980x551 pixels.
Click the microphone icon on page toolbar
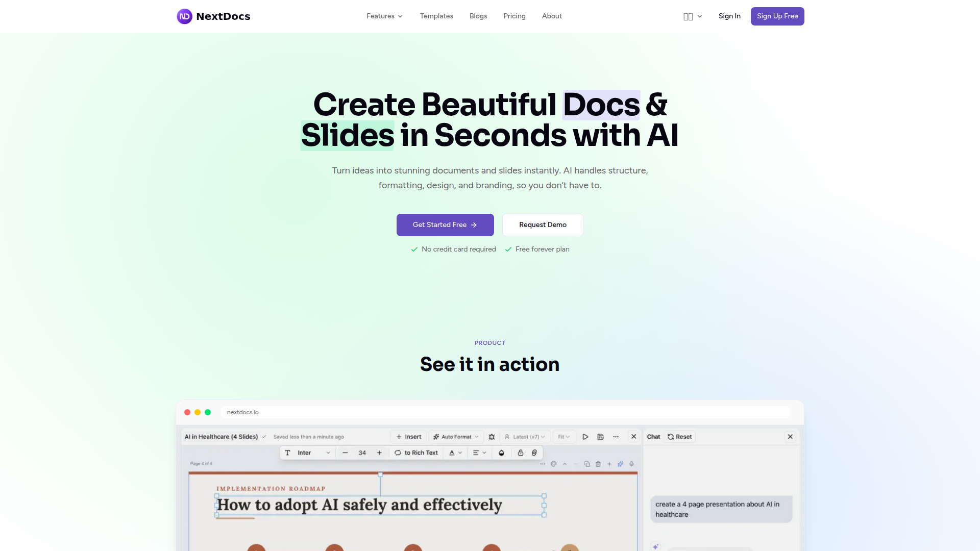coord(631,464)
